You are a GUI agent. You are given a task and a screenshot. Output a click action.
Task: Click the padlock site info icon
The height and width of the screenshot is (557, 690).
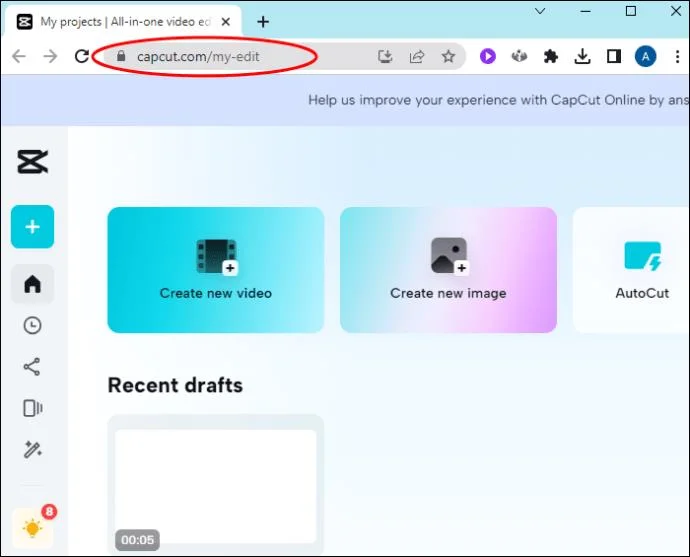[x=121, y=56]
